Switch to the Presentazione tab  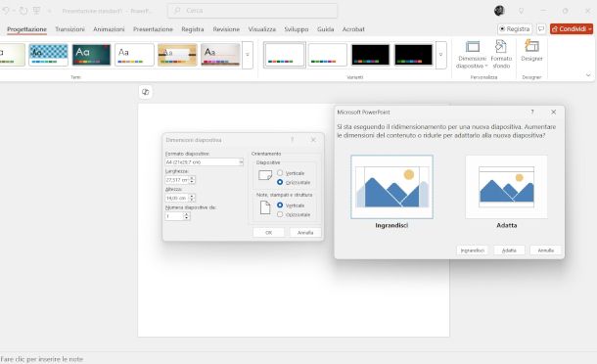coord(153,29)
